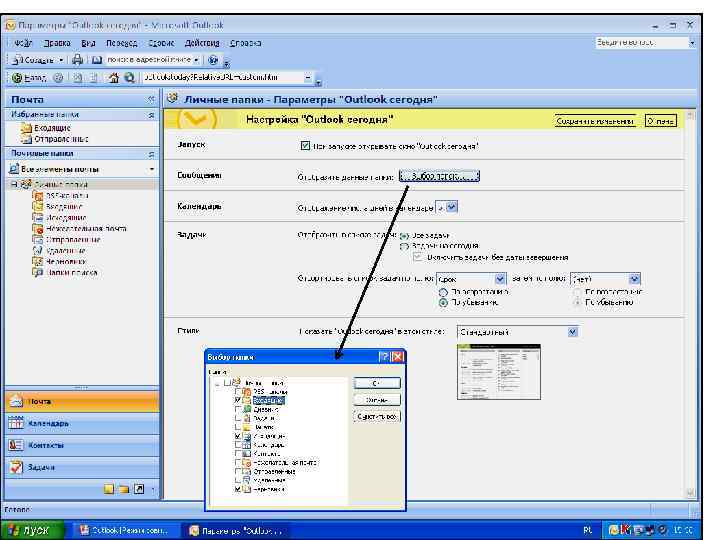Image resolution: width=720 pixels, height=540 pixels.
Task: Open the Сервис menu
Action: click(161, 43)
